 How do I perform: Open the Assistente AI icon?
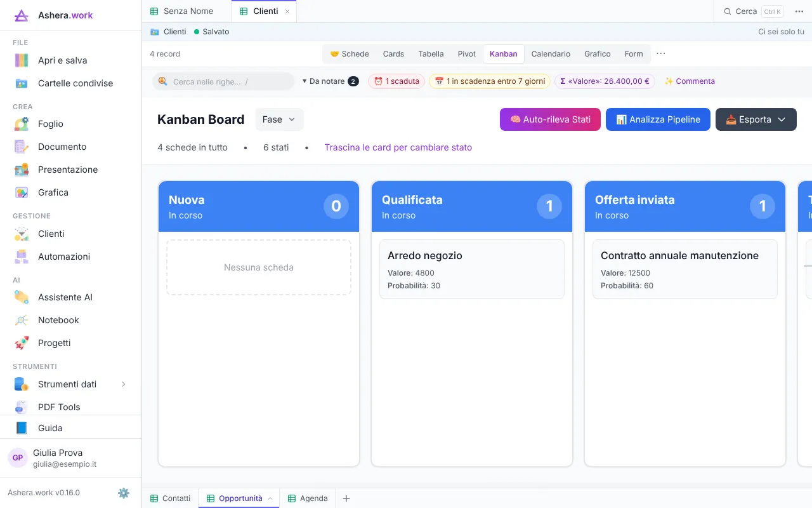click(22, 297)
